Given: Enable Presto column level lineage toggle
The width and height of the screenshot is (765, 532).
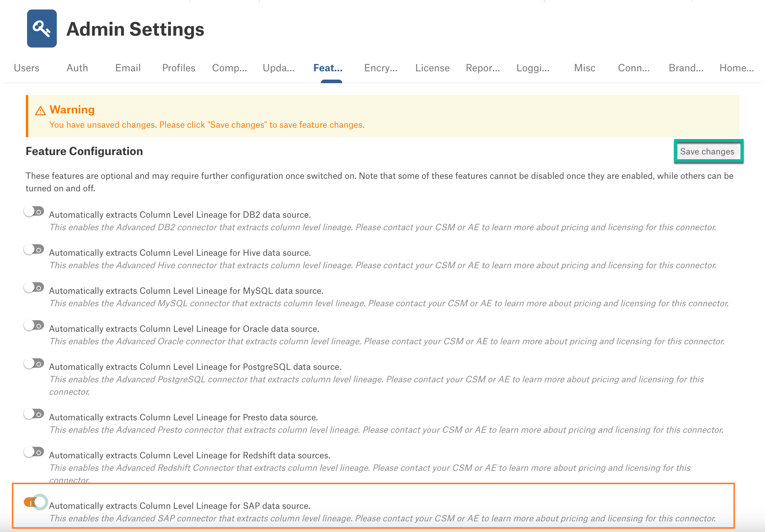Looking at the screenshot, I should (x=34, y=414).
